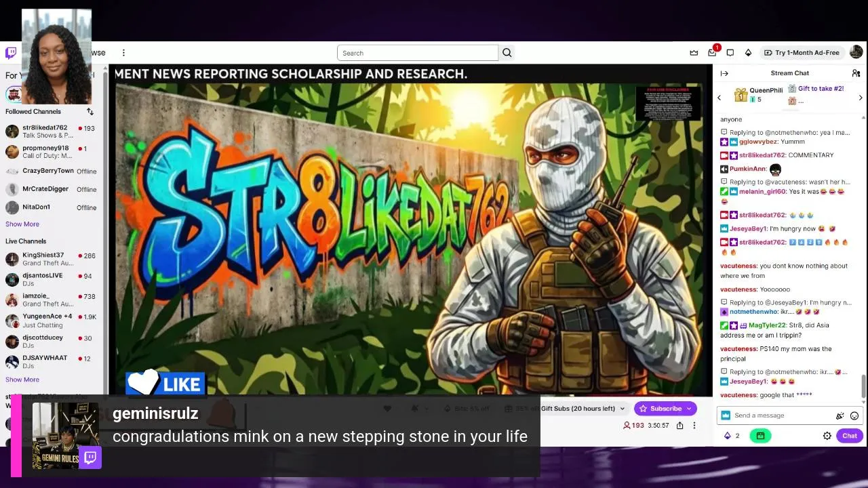
Task: Open MrCrateDigger offline channel
Action: pos(51,189)
